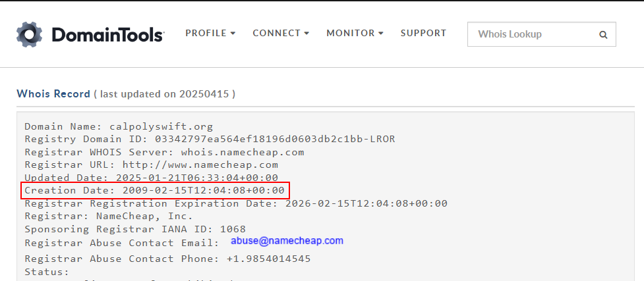Click the Registry Domain ID value
Viewport: 644px width, 281px height.
tap(275, 140)
